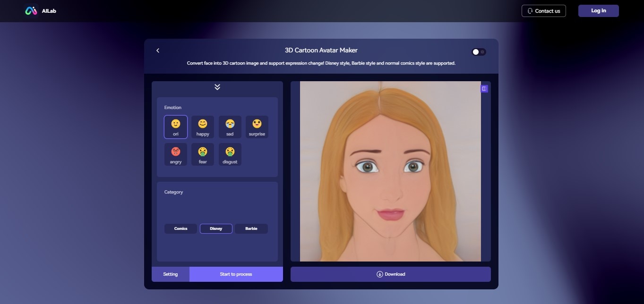This screenshot has height=304, width=644.
Task: Collapse panel with double chevron down
Action: point(217,87)
